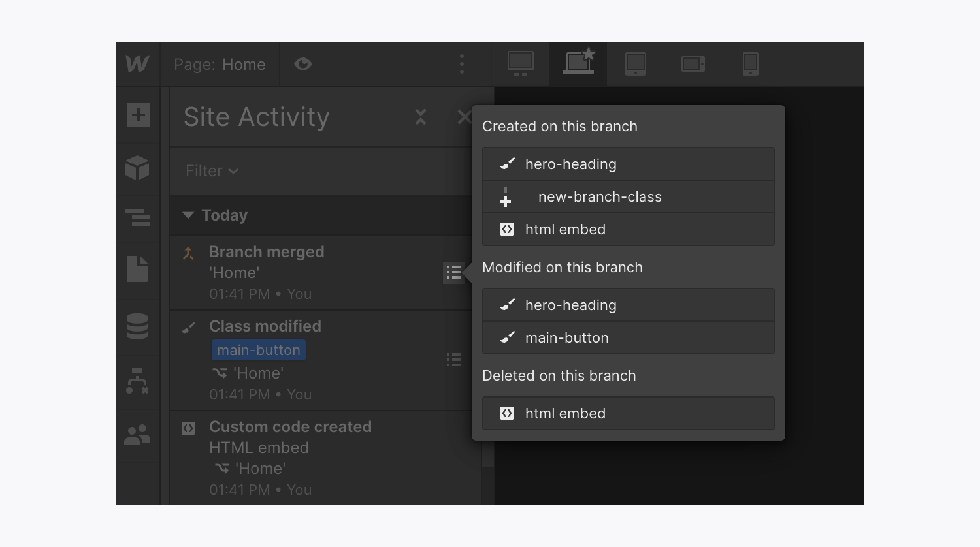Open the CMS Collections panel
980x547 pixels.
click(x=138, y=326)
